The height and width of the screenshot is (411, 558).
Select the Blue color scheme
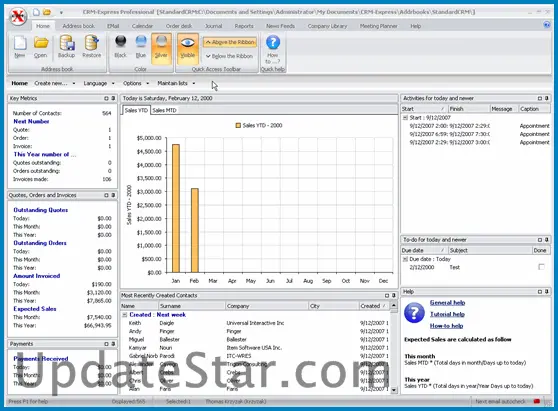pos(141,47)
